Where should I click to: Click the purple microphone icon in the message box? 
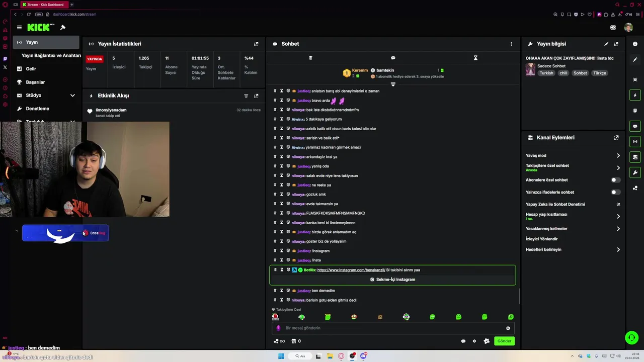(278, 328)
